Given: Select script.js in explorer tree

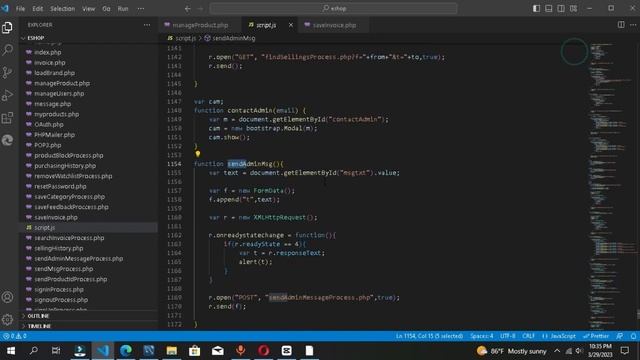Looking at the screenshot, I should [44, 227].
